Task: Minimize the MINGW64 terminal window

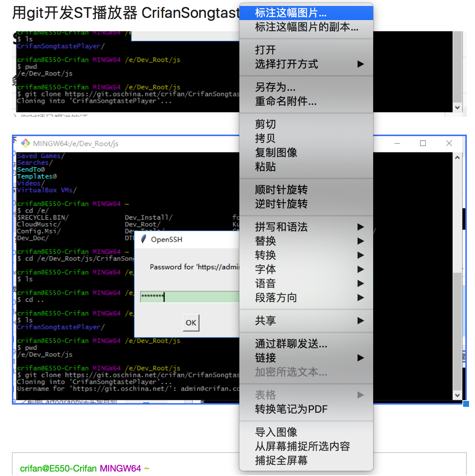Action: coord(397,143)
